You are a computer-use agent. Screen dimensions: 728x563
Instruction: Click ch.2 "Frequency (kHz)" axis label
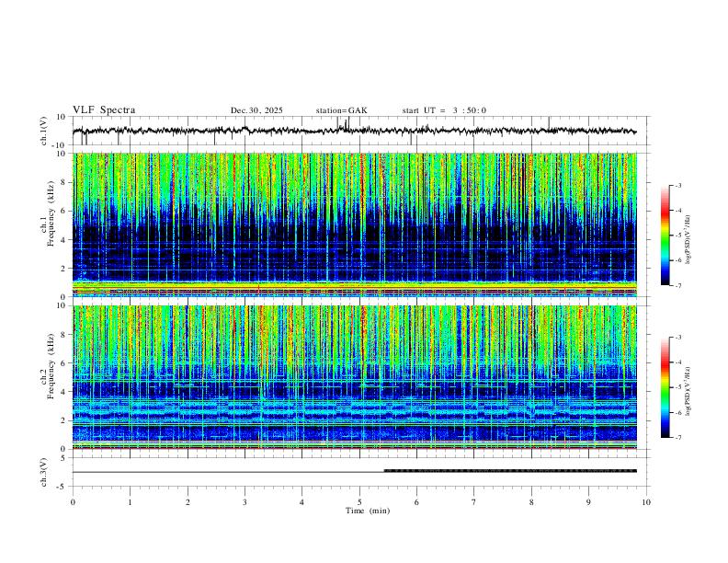click(51, 366)
